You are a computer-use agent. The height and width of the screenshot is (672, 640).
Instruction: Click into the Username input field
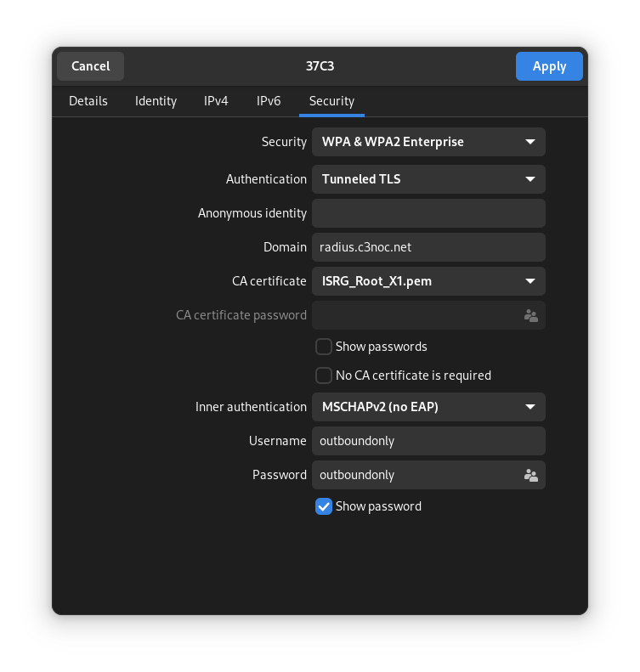point(428,441)
